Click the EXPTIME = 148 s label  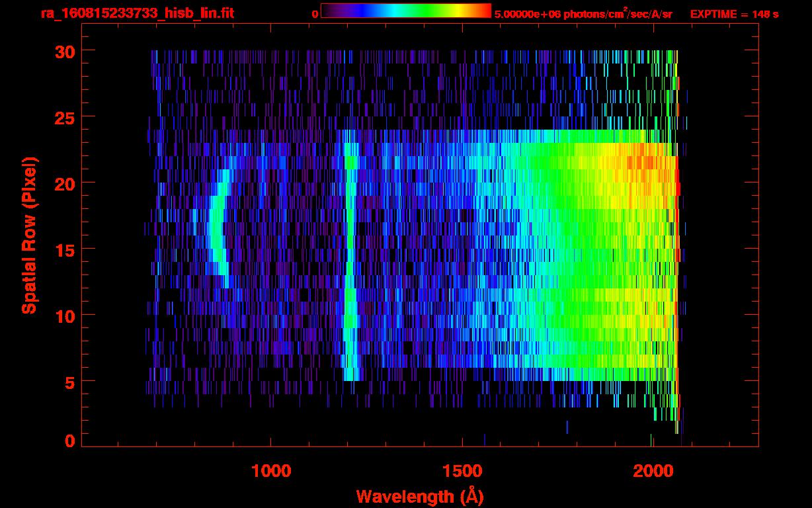click(x=734, y=14)
